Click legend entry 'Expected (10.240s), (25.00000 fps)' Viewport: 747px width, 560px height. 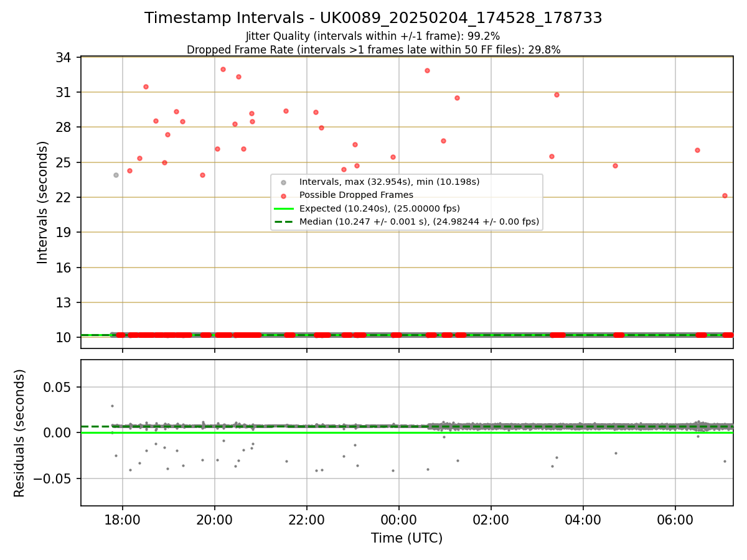coord(380,208)
